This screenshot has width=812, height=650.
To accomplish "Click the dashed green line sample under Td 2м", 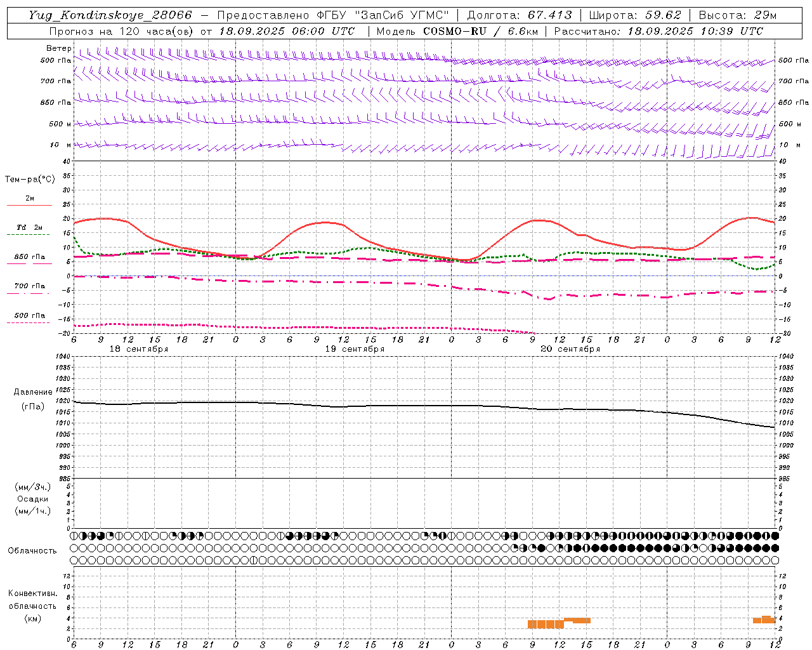I will click(x=28, y=234).
